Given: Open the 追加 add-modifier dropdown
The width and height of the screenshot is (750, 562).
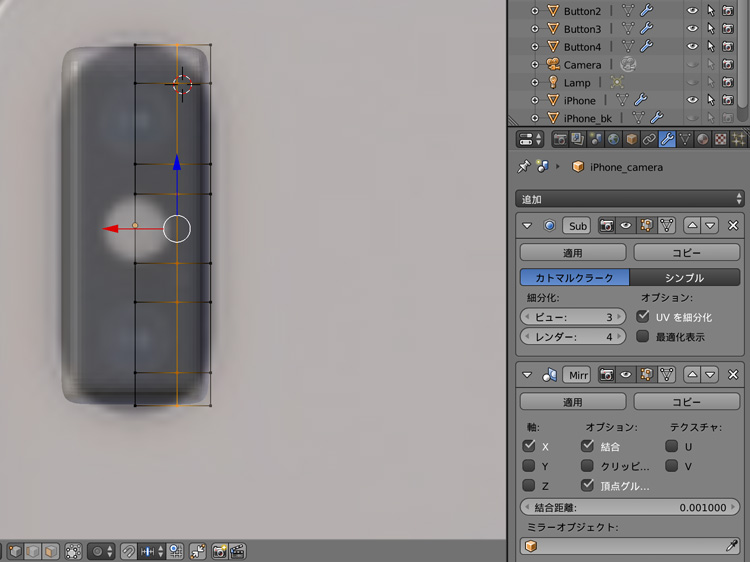Looking at the screenshot, I should 630,199.
